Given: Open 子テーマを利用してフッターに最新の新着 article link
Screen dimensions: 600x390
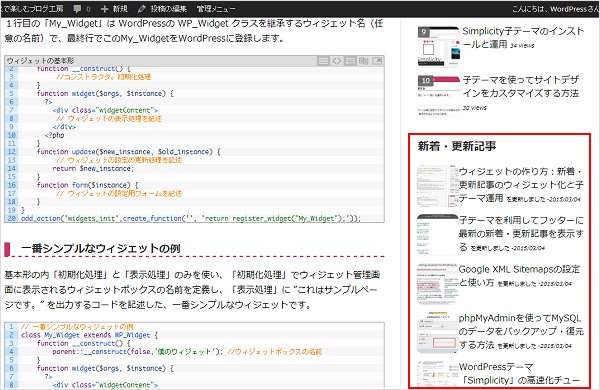Looking at the screenshot, I should pyautogui.click(x=521, y=233).
